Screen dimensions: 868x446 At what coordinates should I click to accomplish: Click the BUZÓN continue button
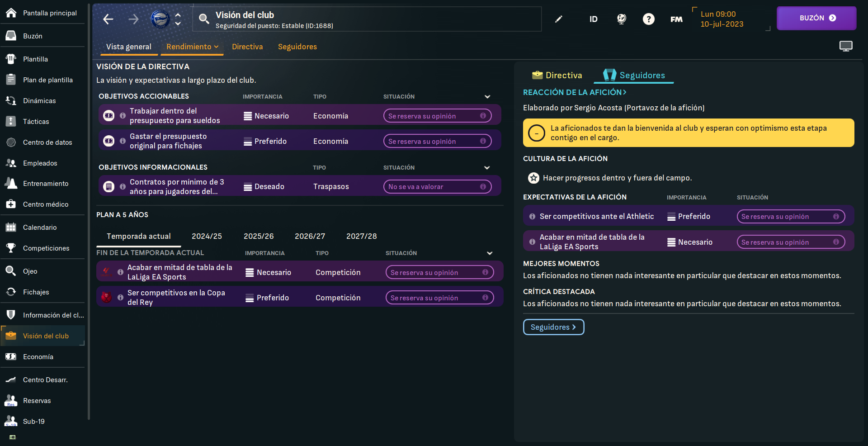click(816, 18)
